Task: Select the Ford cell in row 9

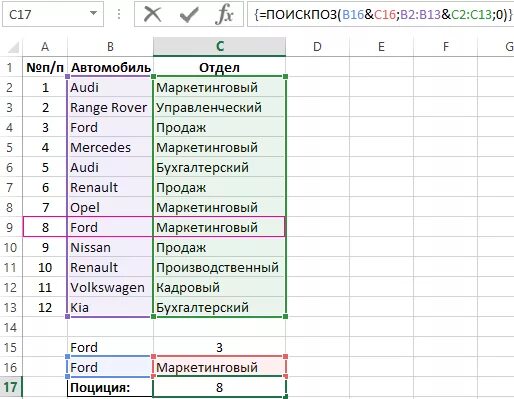Action: 110,227
